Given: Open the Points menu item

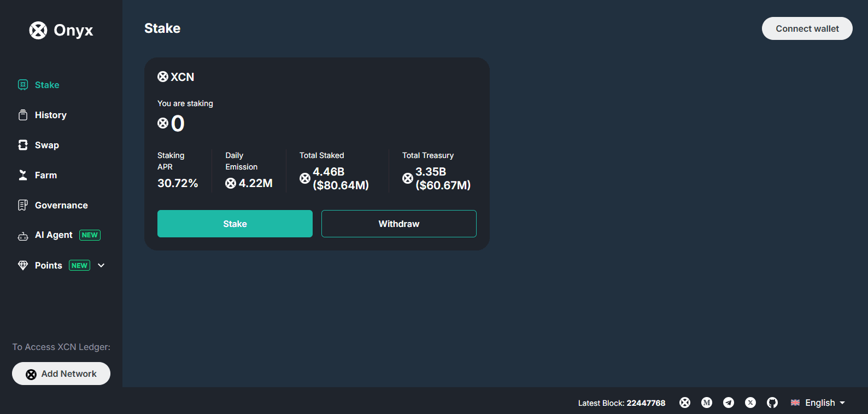Looking at the screenshot, I should point(48,265).
